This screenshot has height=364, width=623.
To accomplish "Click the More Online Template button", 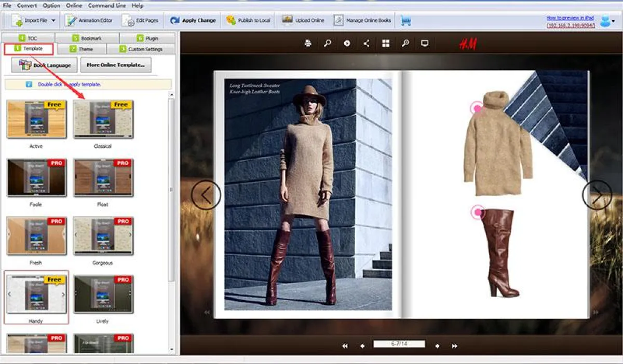I will coord(116,65).
